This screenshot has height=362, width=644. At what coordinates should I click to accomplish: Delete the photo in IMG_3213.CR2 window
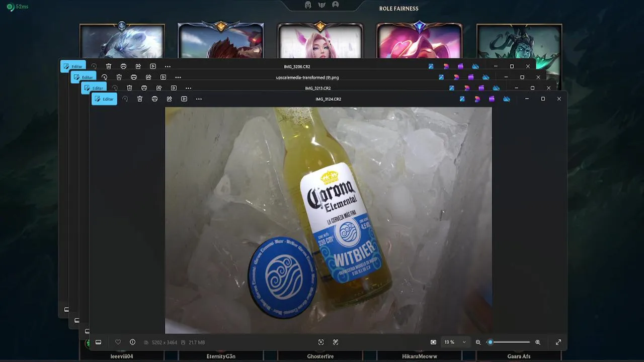pos(129,88)
